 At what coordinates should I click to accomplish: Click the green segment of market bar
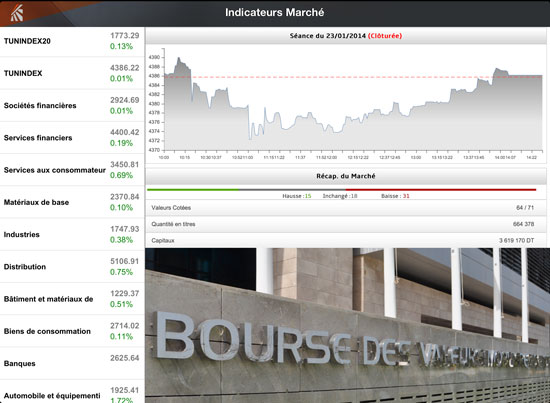[x=193, y=190]
